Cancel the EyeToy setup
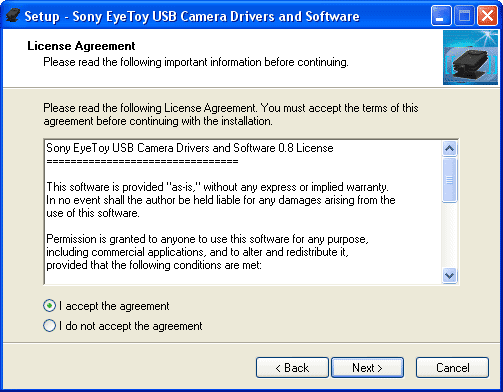The height and width of the screenshot is (392, 503). point(452,368)
